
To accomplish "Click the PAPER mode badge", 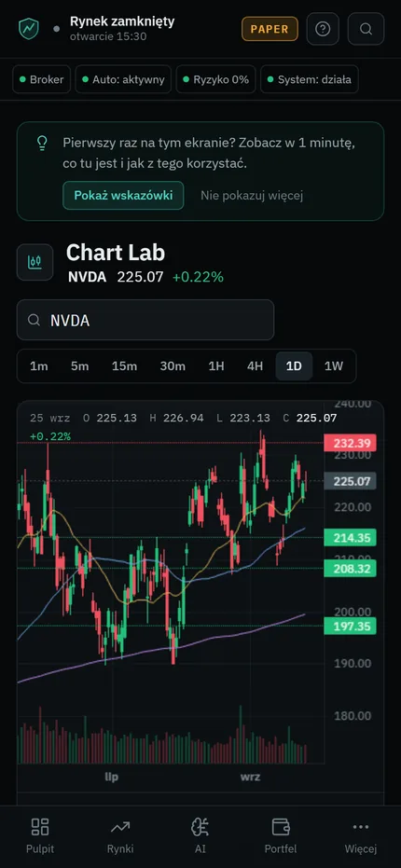I will pyautogui.click(x=270, y=29).
